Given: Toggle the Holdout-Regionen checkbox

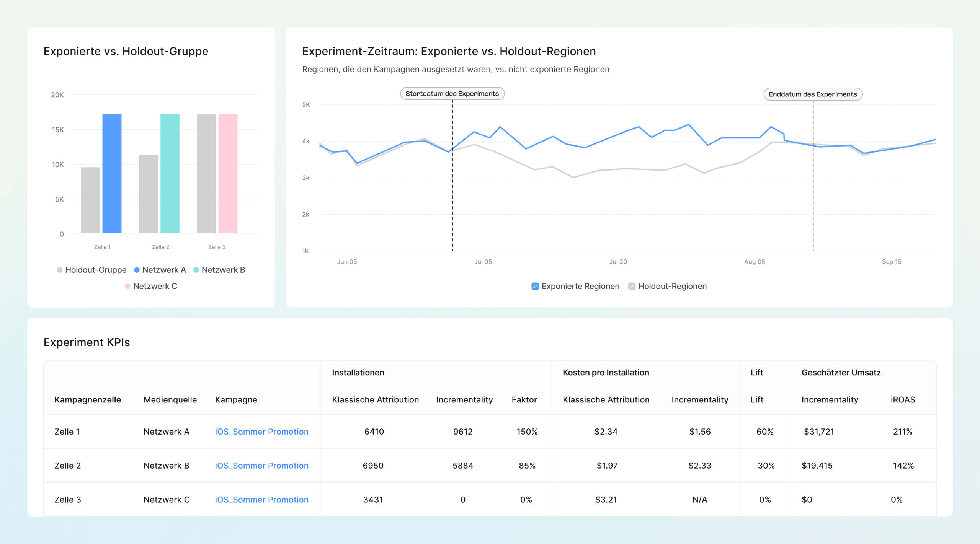Looking at the screenshot, I should pyautogui.click(x=632, y=286).
